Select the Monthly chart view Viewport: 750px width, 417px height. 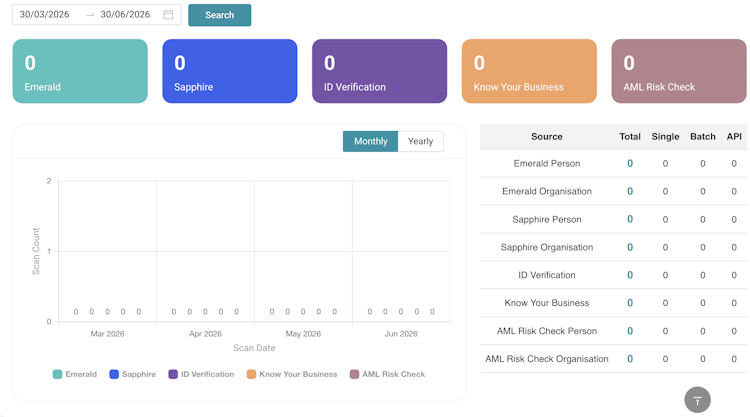tap(370, 141)
